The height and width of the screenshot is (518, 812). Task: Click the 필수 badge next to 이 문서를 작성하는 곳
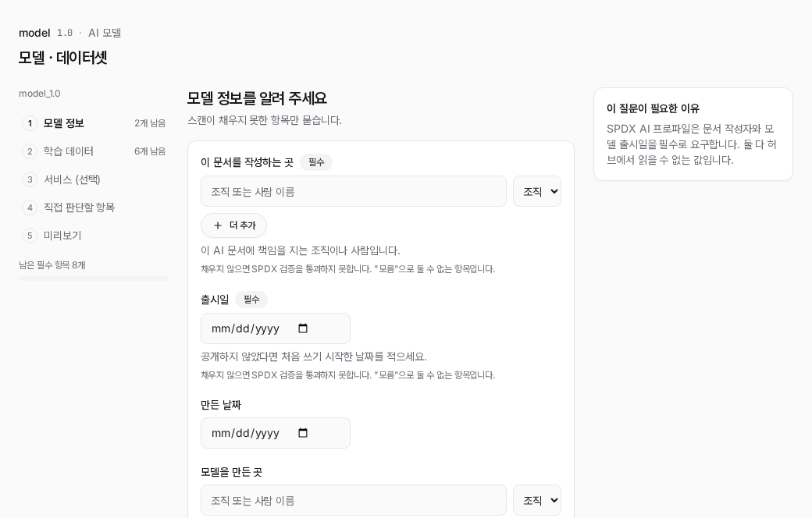316,162
